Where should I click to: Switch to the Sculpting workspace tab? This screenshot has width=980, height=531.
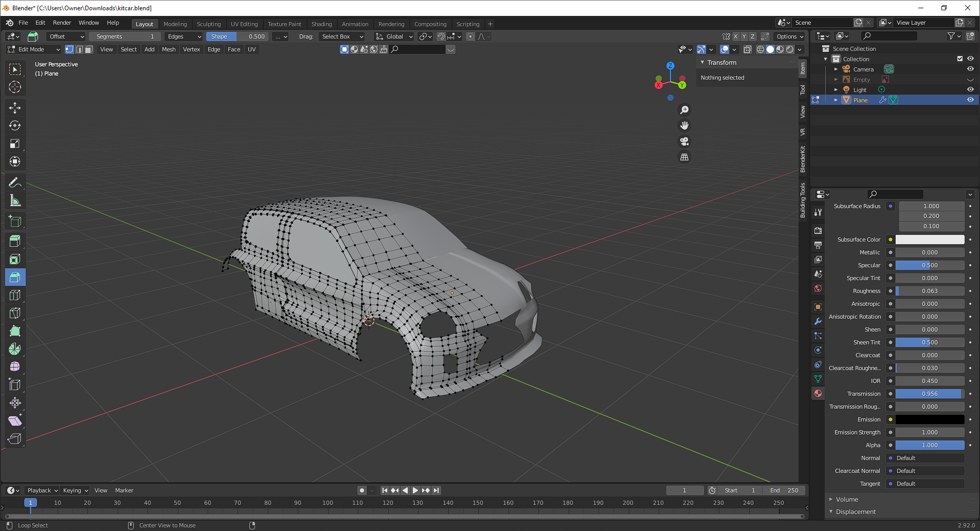click(x=209, y=24)
